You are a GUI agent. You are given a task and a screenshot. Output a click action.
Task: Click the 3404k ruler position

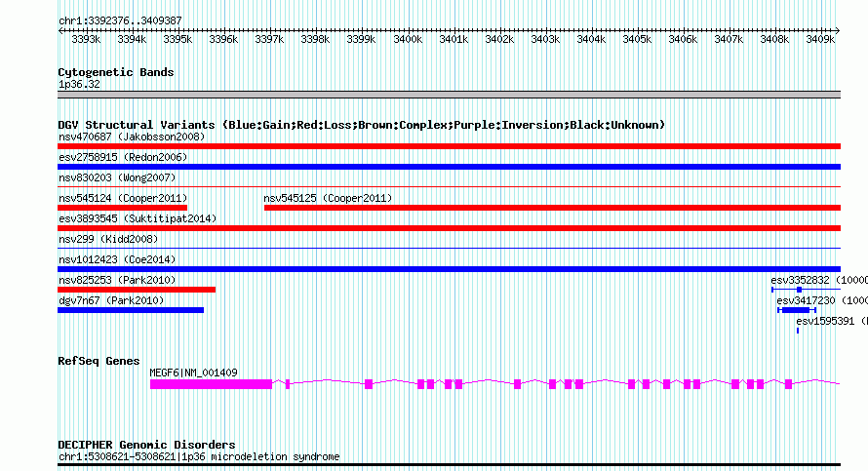pos(591,39)
